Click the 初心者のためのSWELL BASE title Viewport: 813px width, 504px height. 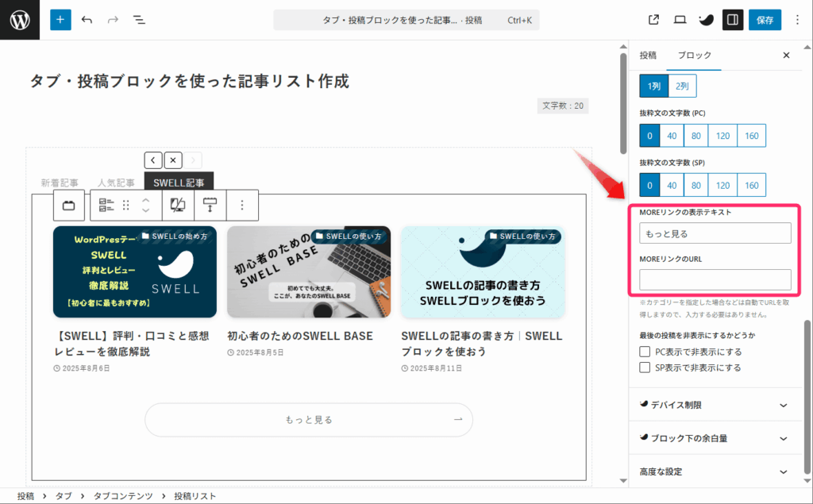(x=300, y=336)
